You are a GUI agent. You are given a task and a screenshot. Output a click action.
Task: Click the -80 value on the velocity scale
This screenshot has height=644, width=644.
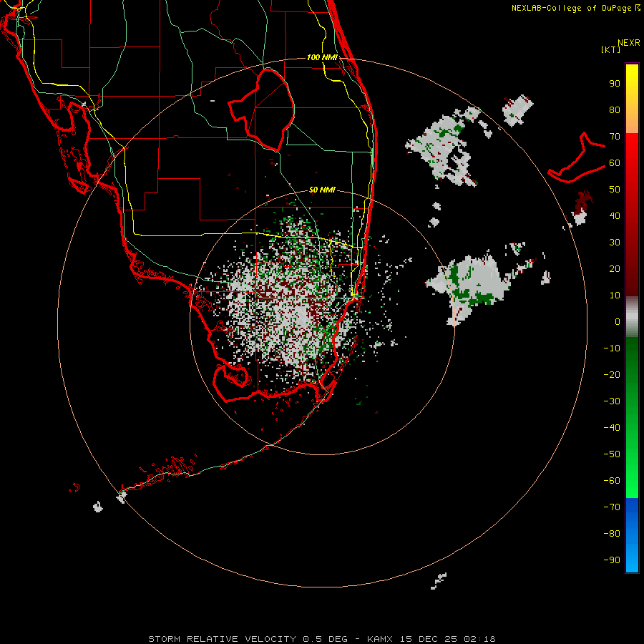612,534
